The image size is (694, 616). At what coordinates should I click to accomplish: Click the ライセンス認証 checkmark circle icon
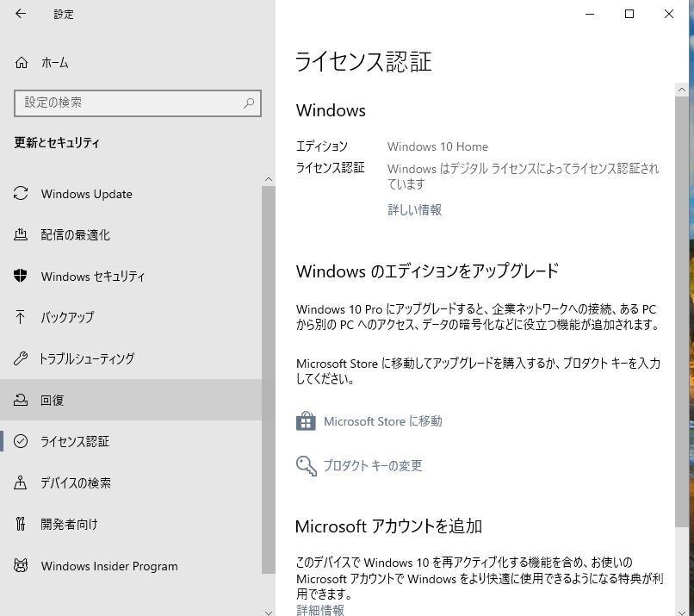[x=21, y=441]
